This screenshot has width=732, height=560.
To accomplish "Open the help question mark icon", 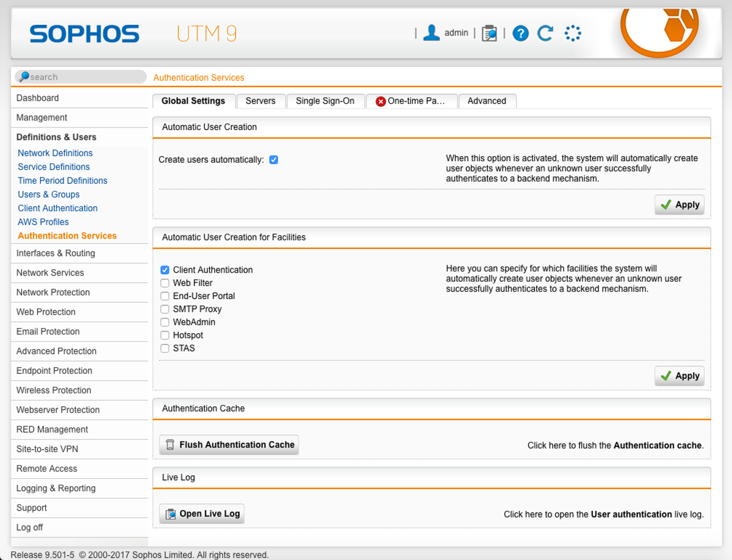I will coord(520,33).
